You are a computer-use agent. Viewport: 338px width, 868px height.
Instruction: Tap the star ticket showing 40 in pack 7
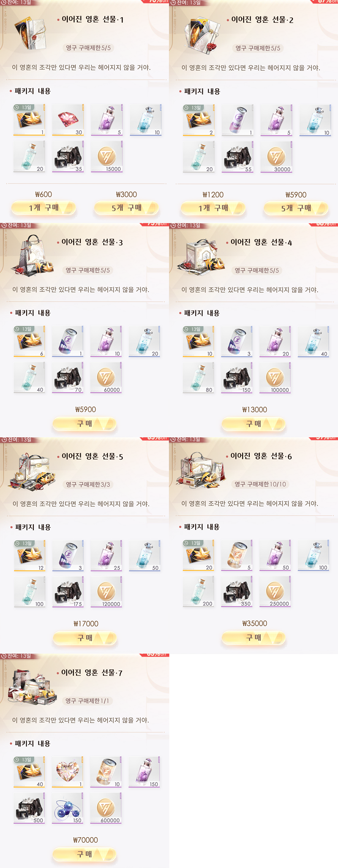click(x=29, y=772)
